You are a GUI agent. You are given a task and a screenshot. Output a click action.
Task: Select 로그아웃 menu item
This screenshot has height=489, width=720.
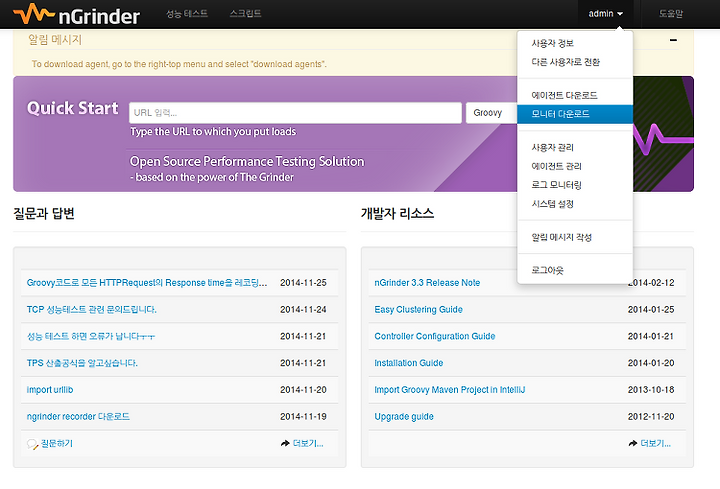[x=575, y=270]
